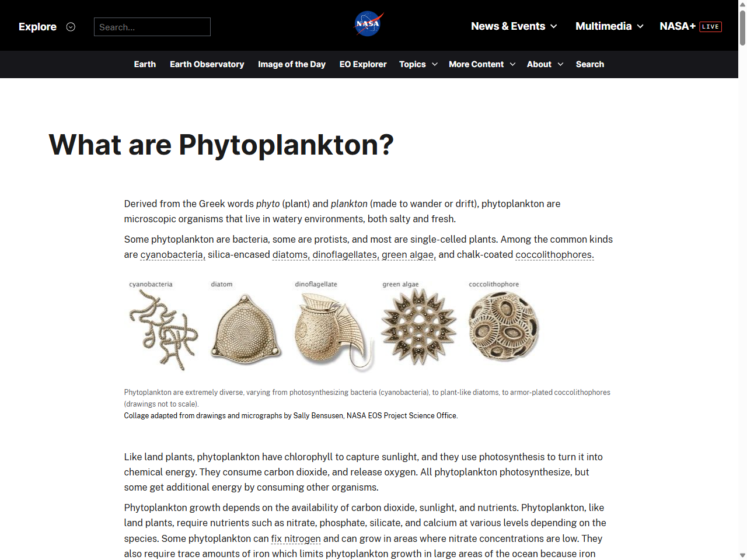Expand the News & Events dropdown

point(514,26)
